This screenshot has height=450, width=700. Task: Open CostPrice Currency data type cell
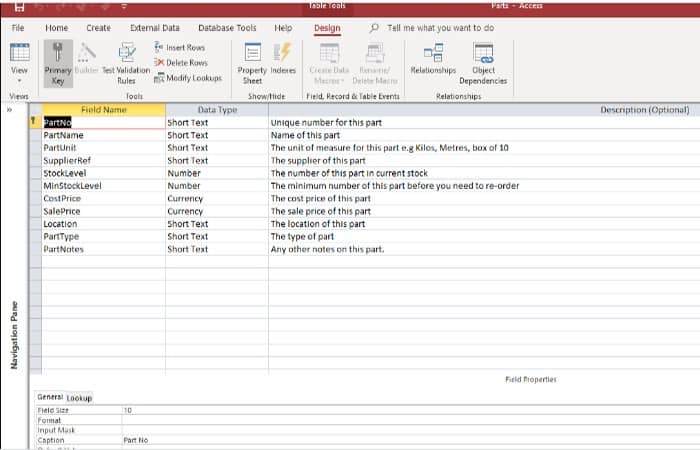point(217,199)
